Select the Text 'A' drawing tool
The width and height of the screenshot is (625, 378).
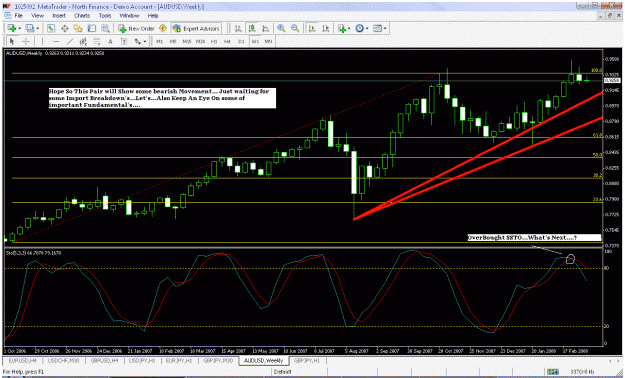tap(110, 41)
